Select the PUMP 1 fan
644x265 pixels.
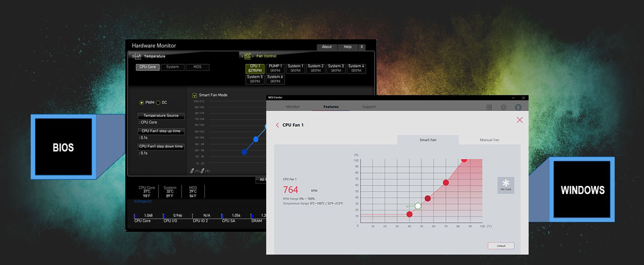[275, 69]
